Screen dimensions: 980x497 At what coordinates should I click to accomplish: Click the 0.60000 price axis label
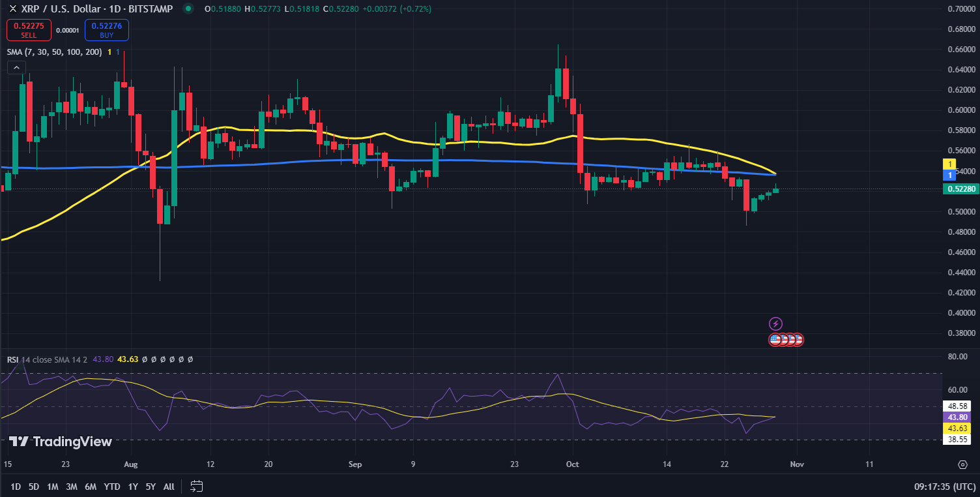coord(960,110)
